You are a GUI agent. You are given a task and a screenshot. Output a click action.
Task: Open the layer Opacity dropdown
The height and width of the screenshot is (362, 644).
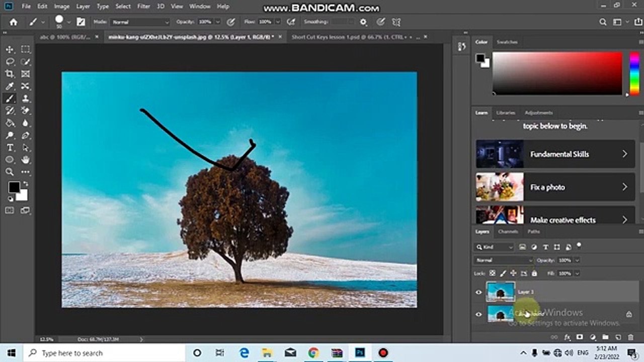click(x=577, y=260)
